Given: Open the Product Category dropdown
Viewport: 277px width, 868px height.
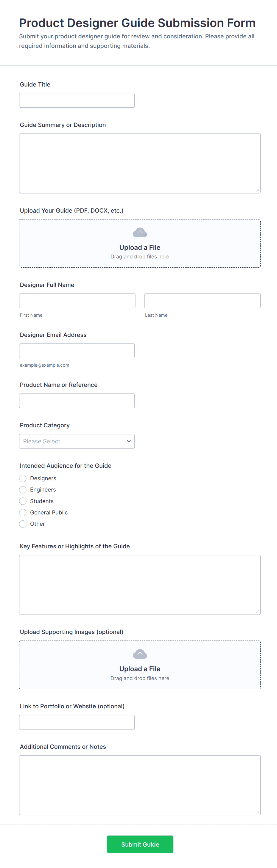Looking at the screenshot, I should [77, 441].
